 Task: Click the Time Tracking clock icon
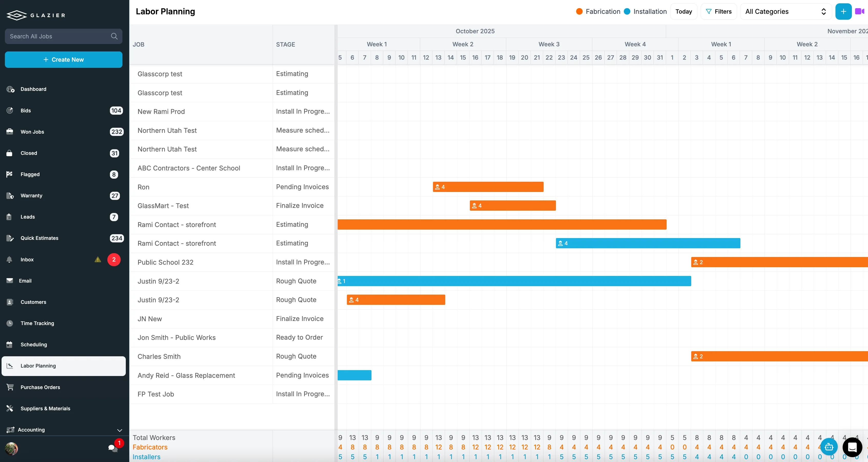tap(10, 323)
